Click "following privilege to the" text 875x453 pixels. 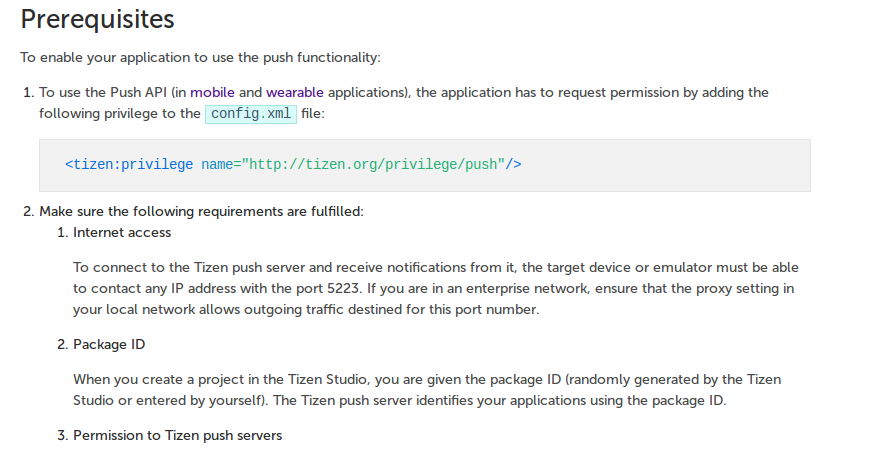(x=120, y=114)
